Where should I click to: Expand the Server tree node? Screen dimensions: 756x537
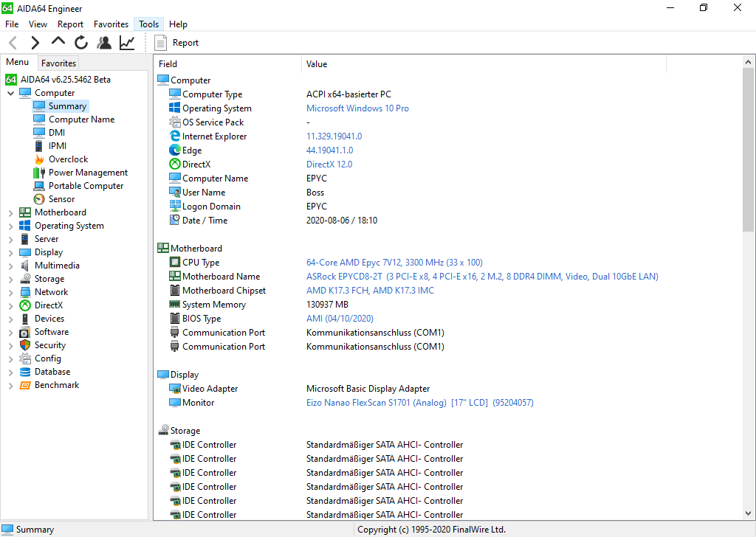coord(10,239)
